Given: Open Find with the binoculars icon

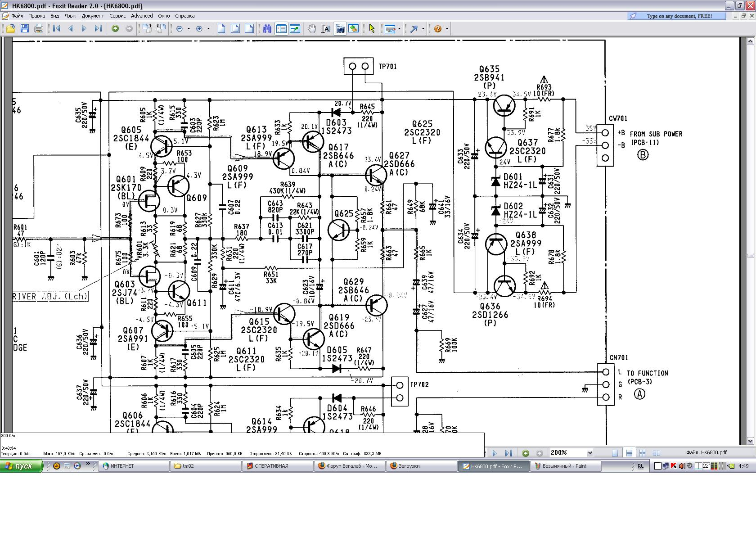Looking at the screenshot, I should pos(267,29).
